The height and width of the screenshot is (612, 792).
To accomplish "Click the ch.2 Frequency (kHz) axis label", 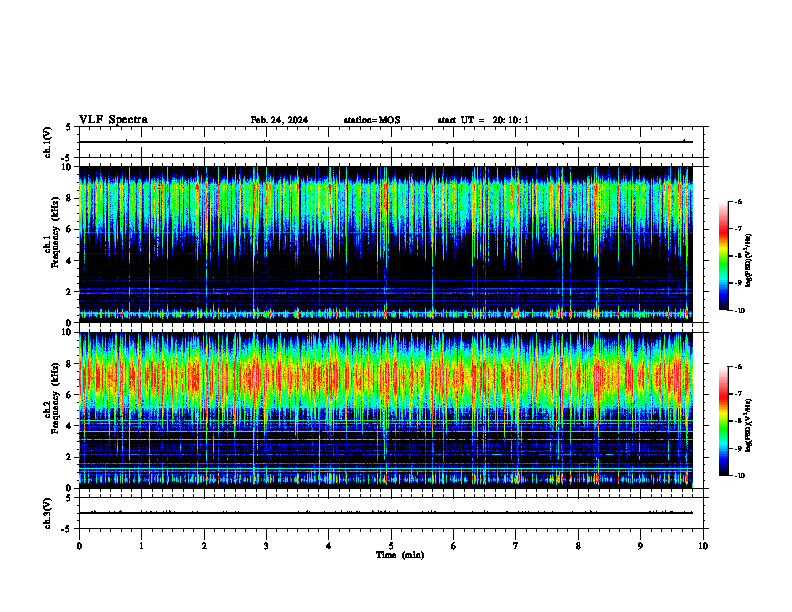I will coord(53,400).
